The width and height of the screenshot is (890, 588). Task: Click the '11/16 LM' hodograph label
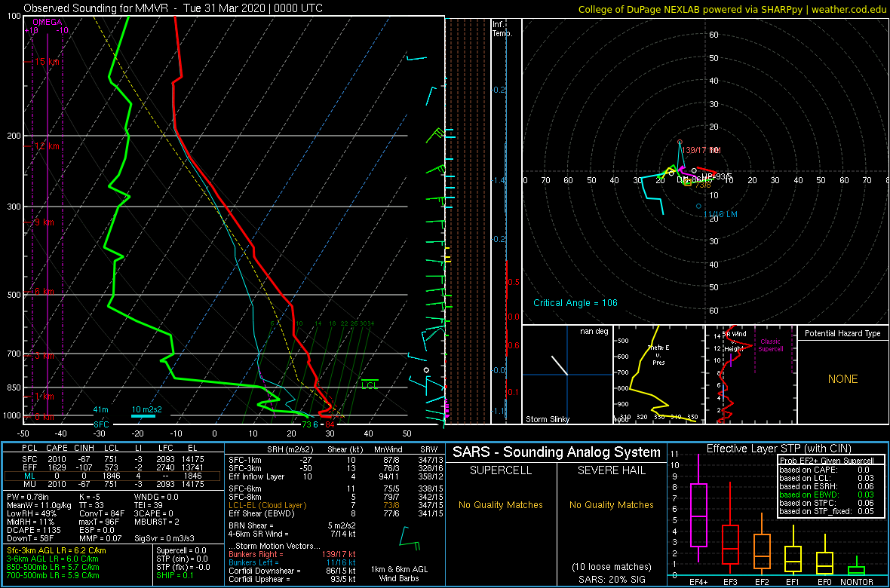tap(719, 214)
